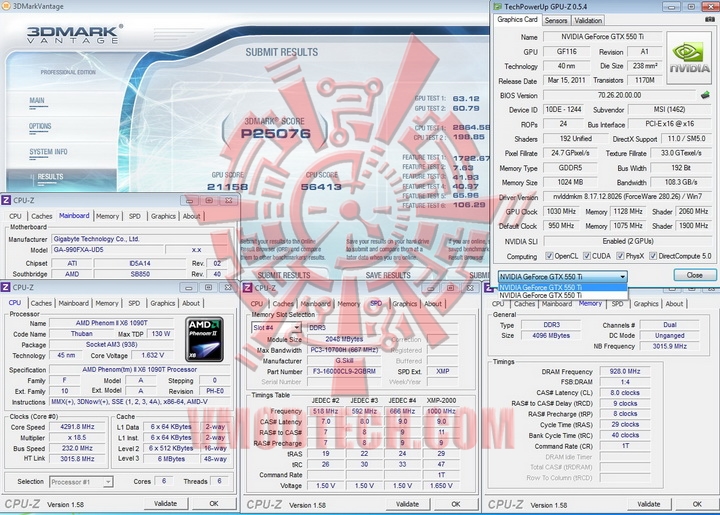The width and height of the screenshot is (720, 515).
Task: Open the GPU selection dropdown in GPU-Z
Action: [x=562, y=276]
